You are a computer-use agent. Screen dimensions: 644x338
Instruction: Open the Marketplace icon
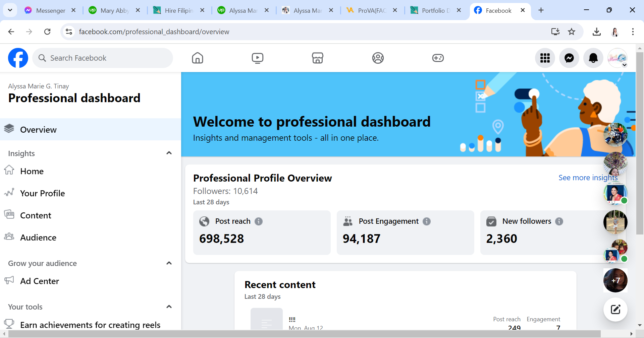(318, 58)
